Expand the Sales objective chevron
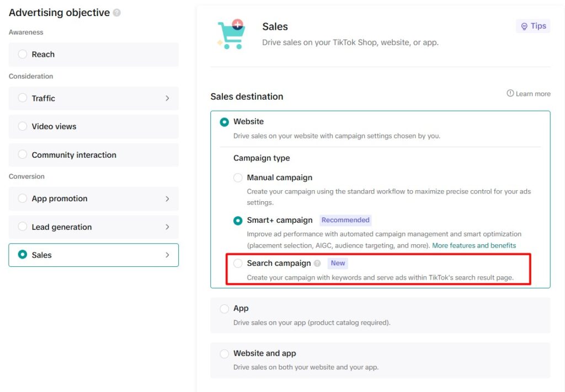The image size is (565, 392). point(167,255)
